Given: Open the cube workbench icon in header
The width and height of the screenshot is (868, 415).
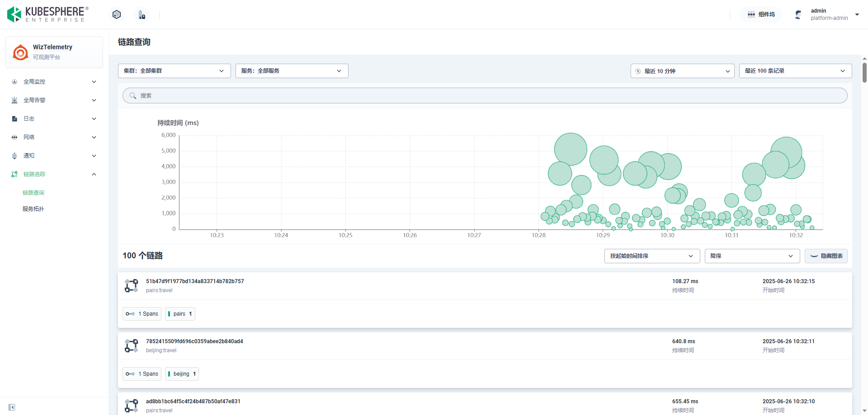Looking at the screenshot, I should point(117,14).
